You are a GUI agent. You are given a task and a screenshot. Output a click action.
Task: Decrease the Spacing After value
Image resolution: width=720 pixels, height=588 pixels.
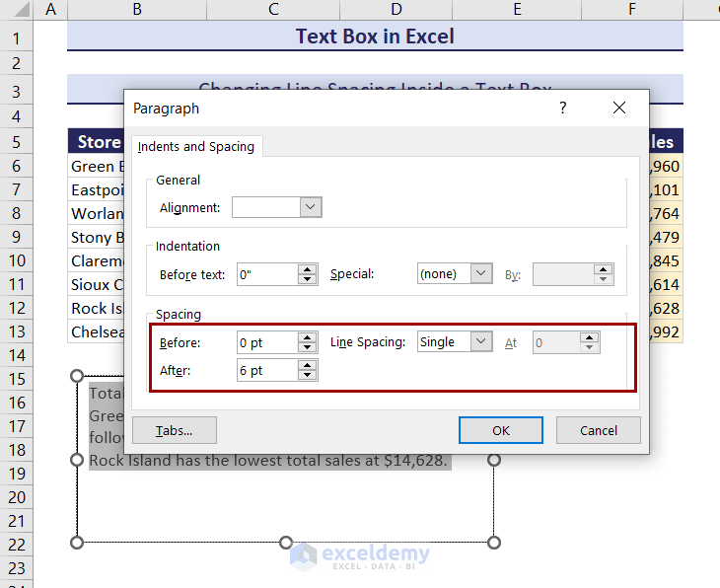(x=307, y=375)
